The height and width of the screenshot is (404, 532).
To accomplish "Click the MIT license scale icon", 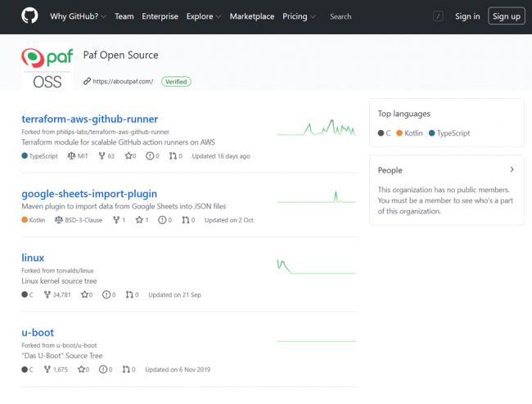I will 71,155.
